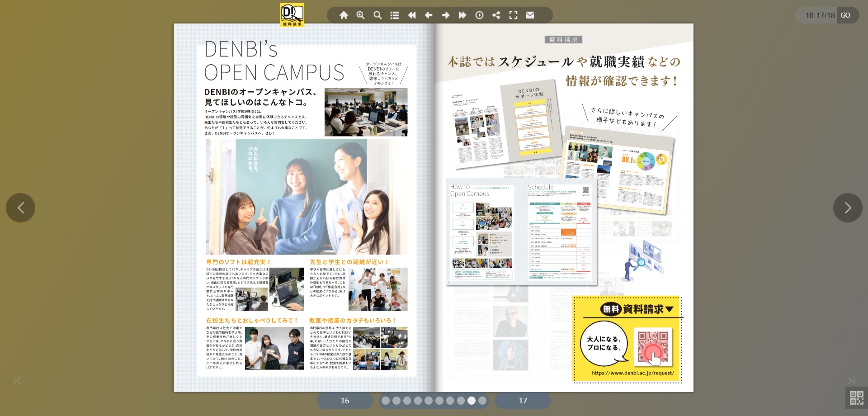868x416 pixels.
Task: Open the denbi.ac.jp/request link
Action: click(632, 373)
